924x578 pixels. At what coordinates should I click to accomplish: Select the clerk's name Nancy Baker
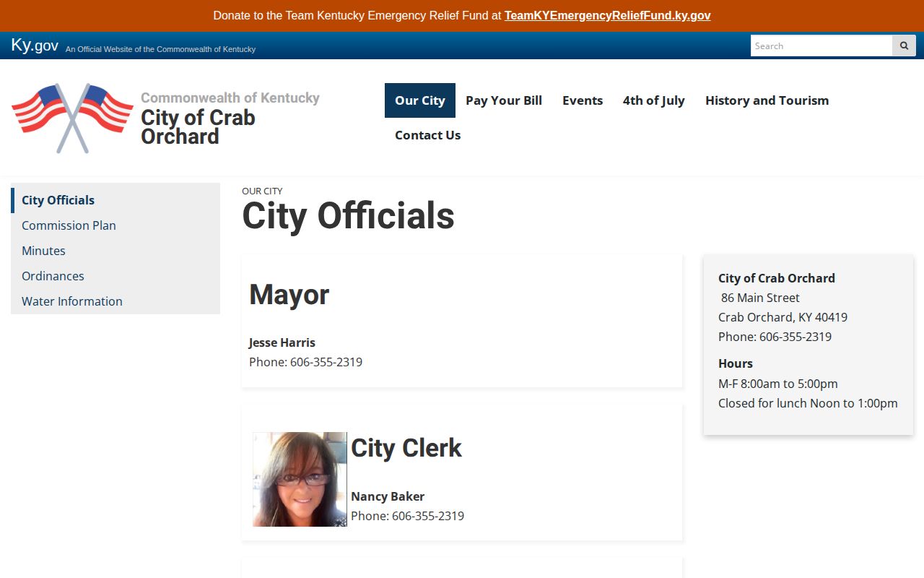[x=388, y=496]
